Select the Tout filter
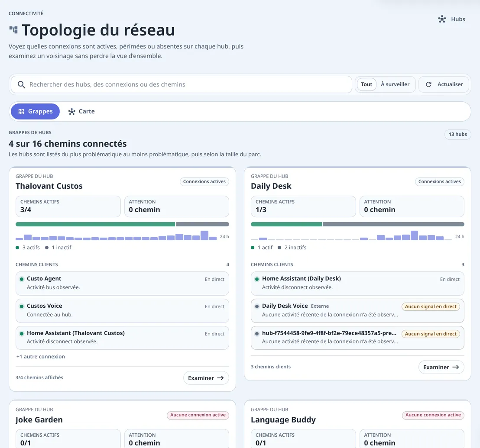The image size is (480, 448). [x=366, y=84]
